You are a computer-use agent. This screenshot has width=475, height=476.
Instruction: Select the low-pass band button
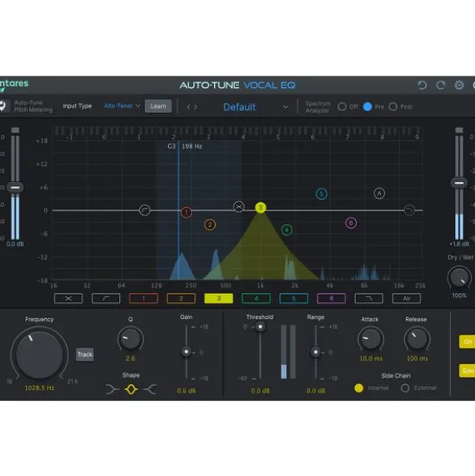pyautogui.click(x=369, y=299)
